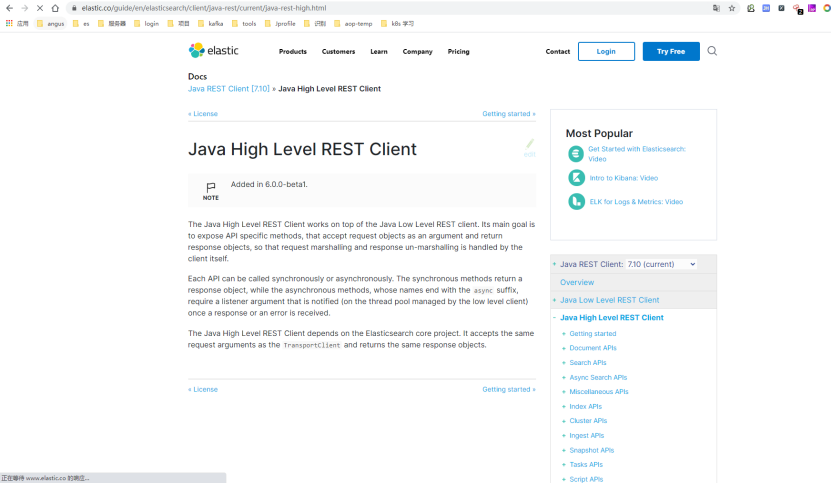Open the blue JM extension icon

click(x=766, y=8)
